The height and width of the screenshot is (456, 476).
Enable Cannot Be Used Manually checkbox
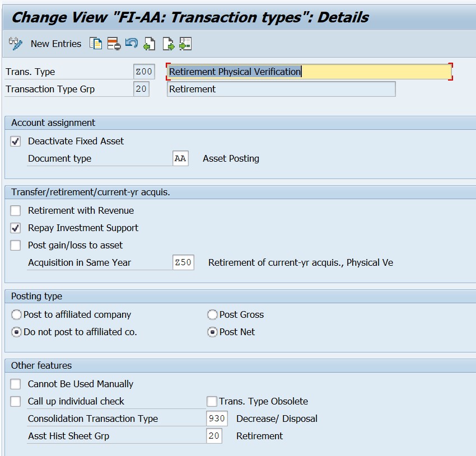pos(16,384)
